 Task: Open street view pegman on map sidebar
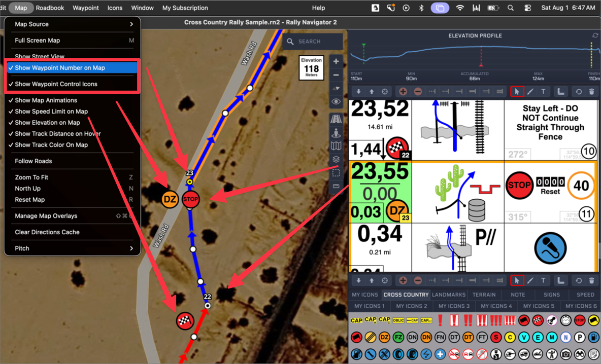(x=336, y=133)
